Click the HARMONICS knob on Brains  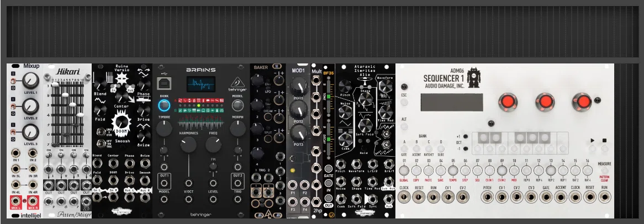188,145
